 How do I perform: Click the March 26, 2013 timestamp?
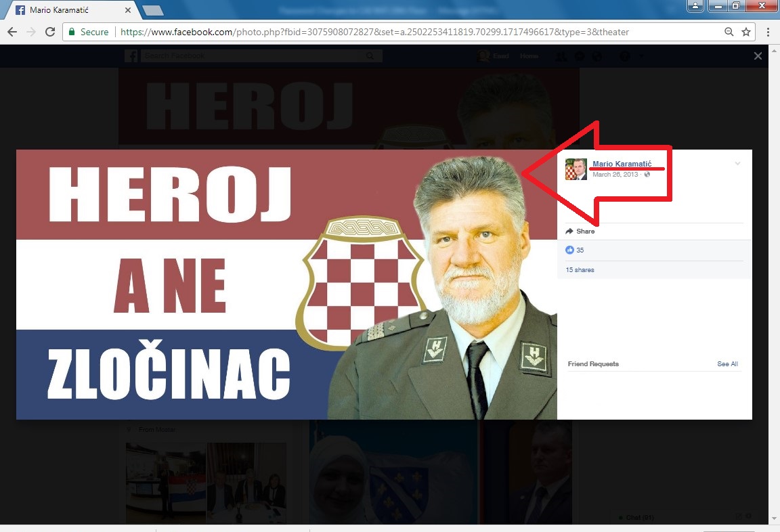tap(615, 175)
